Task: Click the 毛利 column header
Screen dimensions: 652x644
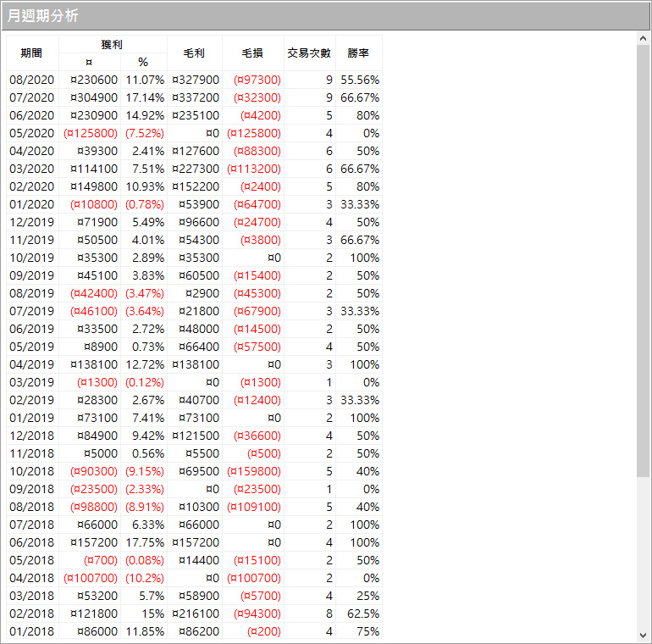Action: click(194, 53)
